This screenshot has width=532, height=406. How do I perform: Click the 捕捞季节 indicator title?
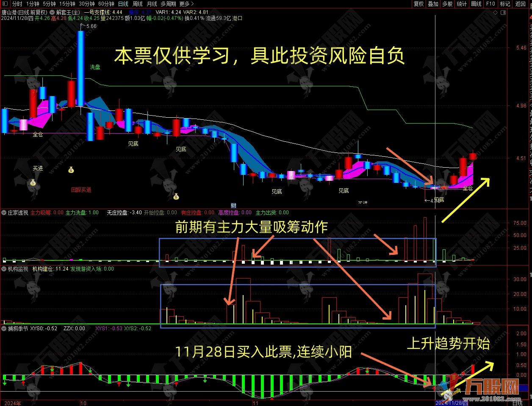[x=18, y=329]
